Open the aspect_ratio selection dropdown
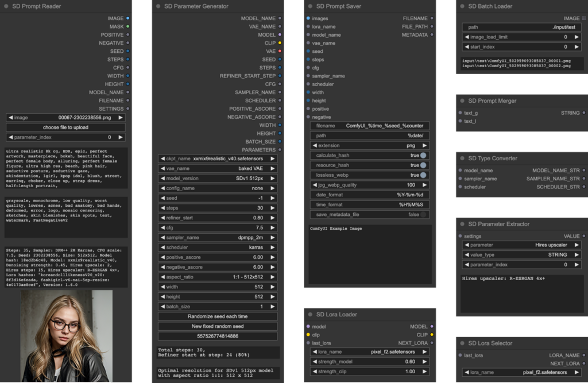 click(x=218, y=277)
